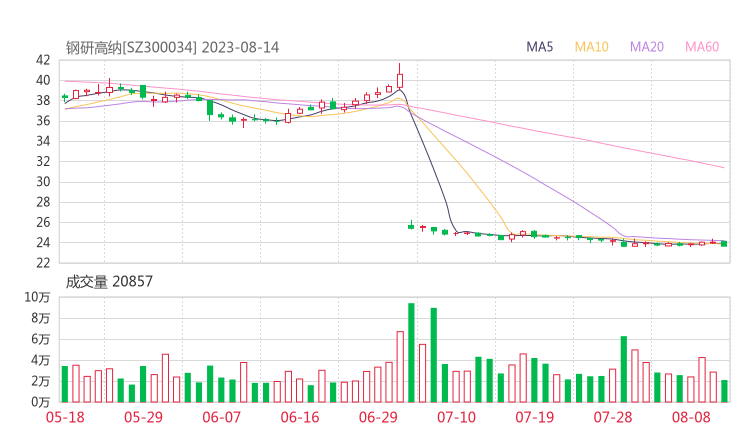Click the tallest green volume bar
This screenshot has height=440, width=740.
click(x=411, y=353)
